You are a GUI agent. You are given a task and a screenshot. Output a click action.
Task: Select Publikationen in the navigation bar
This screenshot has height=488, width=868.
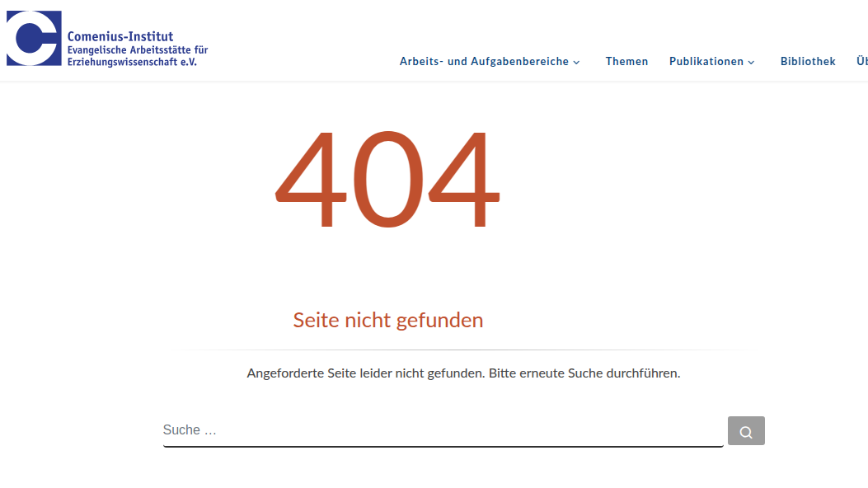point(706,61)
